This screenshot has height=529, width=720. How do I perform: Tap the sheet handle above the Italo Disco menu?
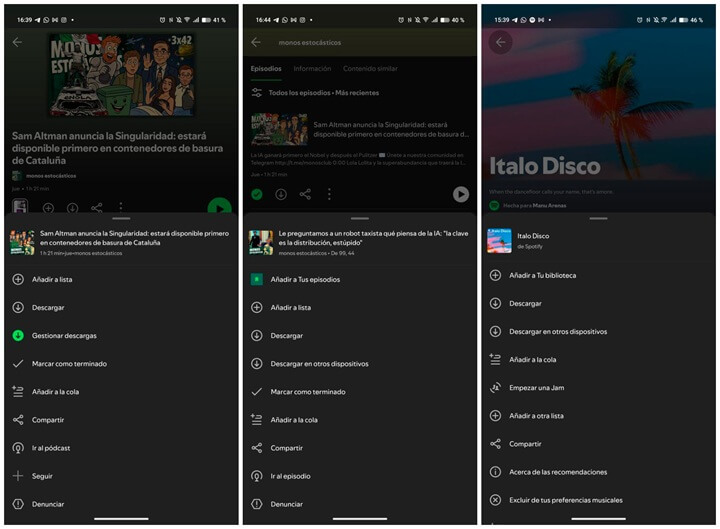tap(598, 219)
